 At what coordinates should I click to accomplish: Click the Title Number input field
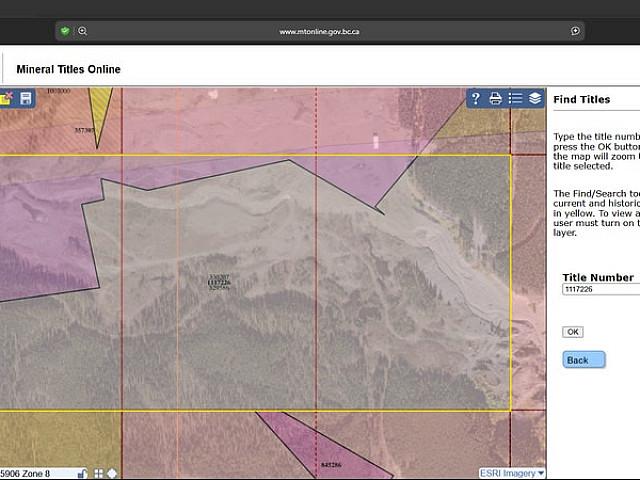click(600, 289)
